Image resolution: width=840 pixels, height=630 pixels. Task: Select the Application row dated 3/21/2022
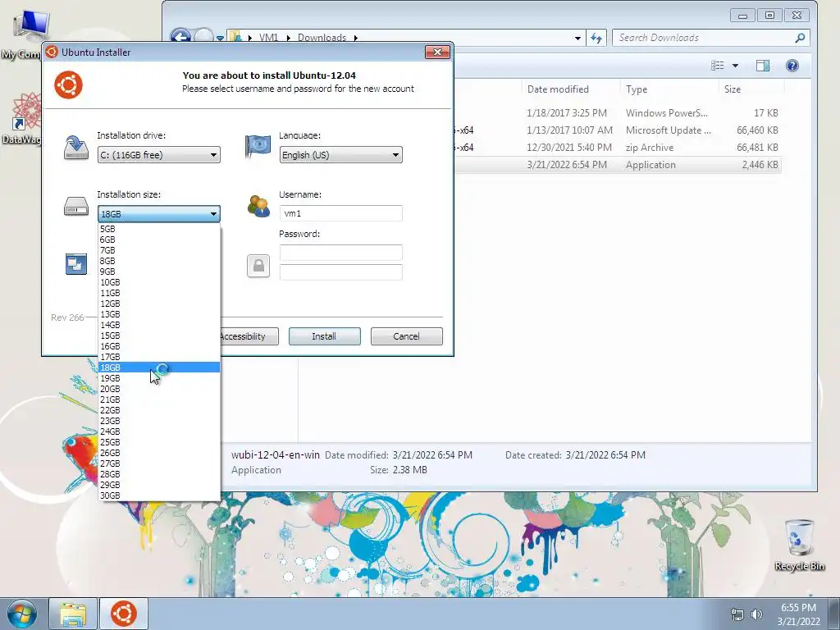tap(617, 165)
